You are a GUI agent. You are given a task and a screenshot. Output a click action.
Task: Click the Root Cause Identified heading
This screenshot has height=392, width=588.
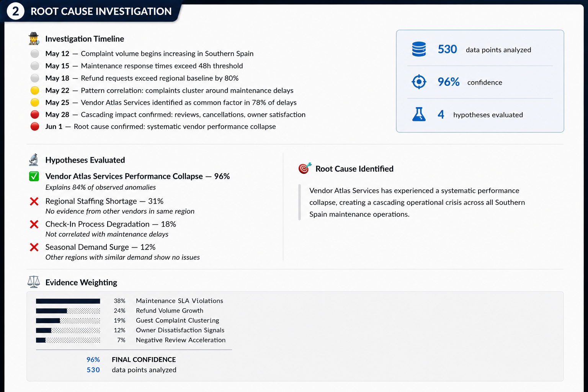point(354,169)
